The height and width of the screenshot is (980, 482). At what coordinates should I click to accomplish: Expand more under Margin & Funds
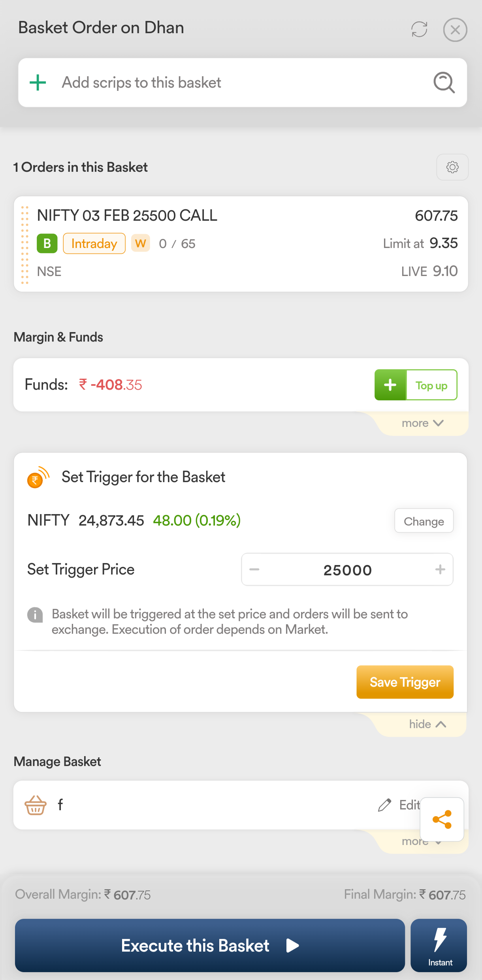point(422,423)
